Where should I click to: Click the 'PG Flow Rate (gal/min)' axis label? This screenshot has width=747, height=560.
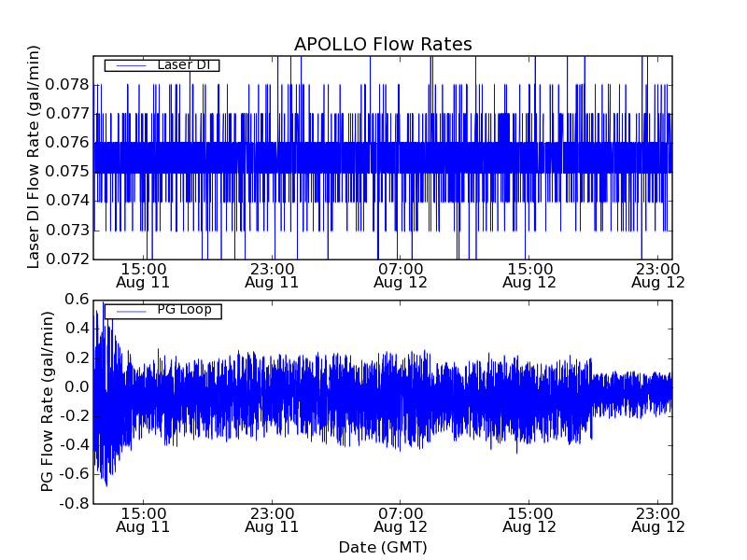pos(47,401)
